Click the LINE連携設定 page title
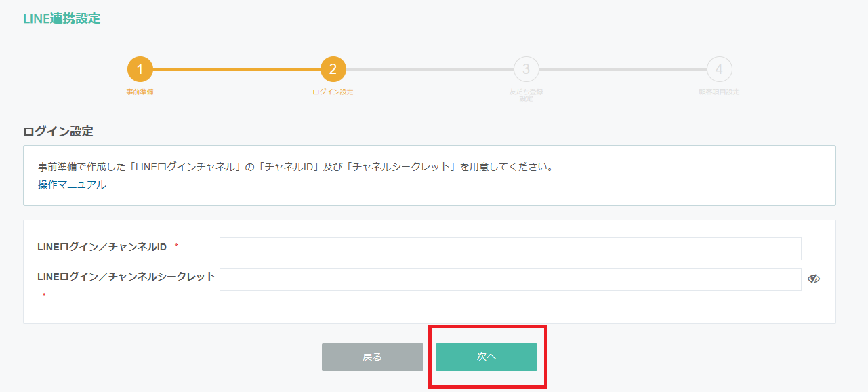Screen dimensions: 868x392 pyautogui.click(x=62, y=19)
